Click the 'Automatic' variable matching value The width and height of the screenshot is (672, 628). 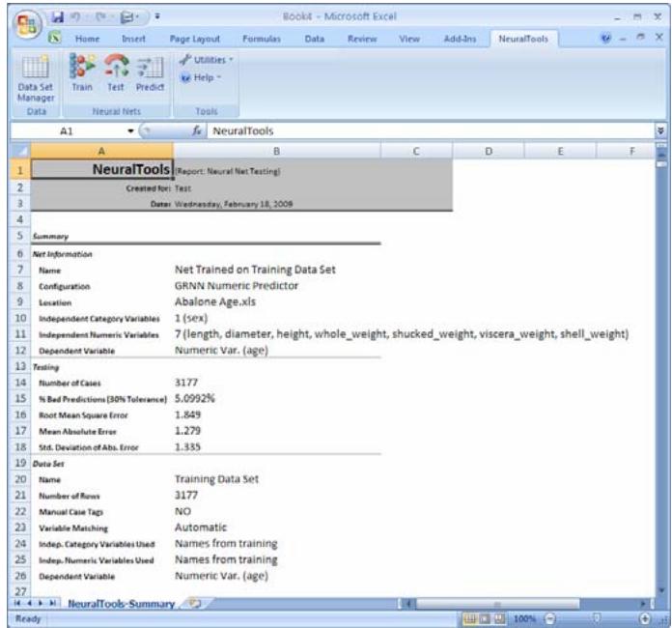point(201,528)
